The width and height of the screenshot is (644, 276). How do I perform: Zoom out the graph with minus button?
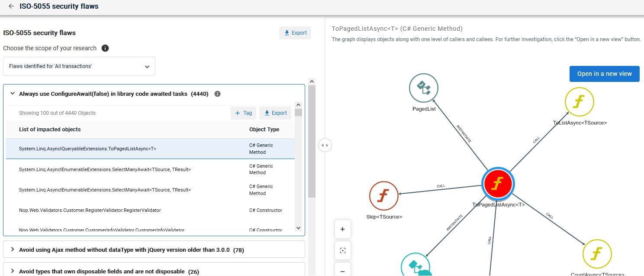click(x=342, y=270)
